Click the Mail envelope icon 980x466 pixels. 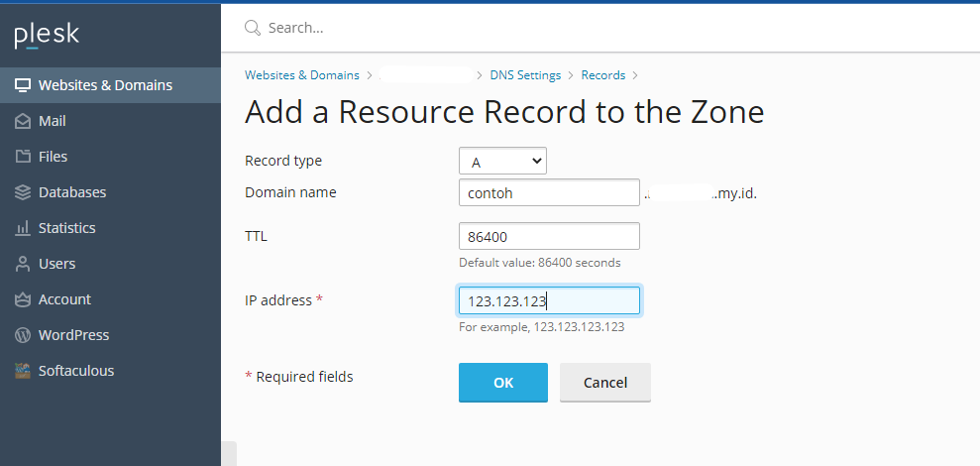tap(23, 121)
